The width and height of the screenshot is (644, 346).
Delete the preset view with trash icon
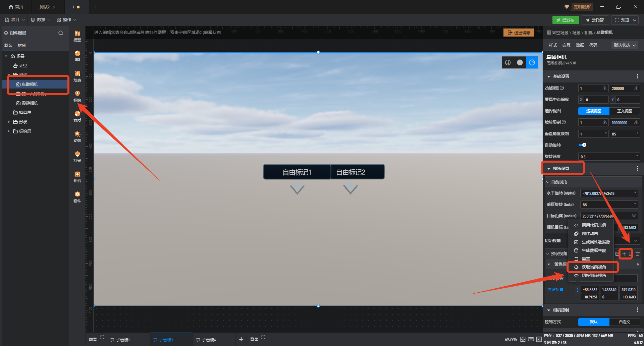pyautogui.click(x=638, y=254)
